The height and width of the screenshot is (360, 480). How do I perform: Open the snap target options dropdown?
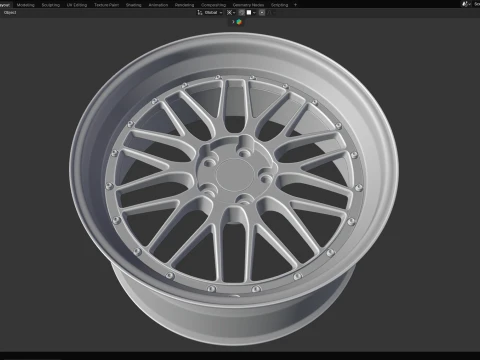click(x=251, y=13)
